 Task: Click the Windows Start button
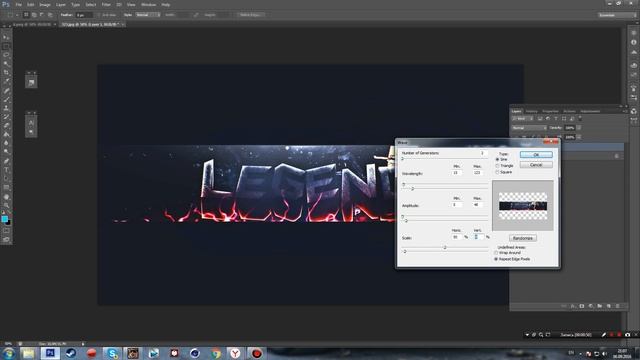[x=9, y=353]
